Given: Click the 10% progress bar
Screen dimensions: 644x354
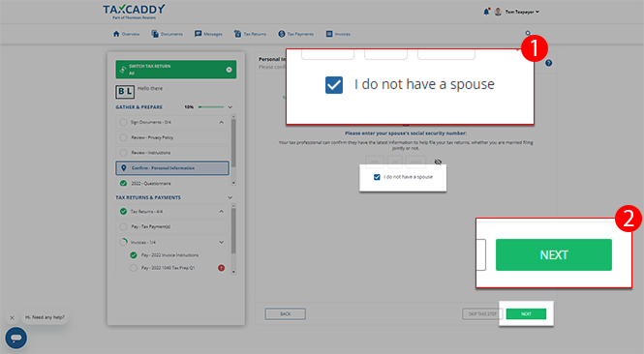Looking at the screenshot, I should (211, 107).
